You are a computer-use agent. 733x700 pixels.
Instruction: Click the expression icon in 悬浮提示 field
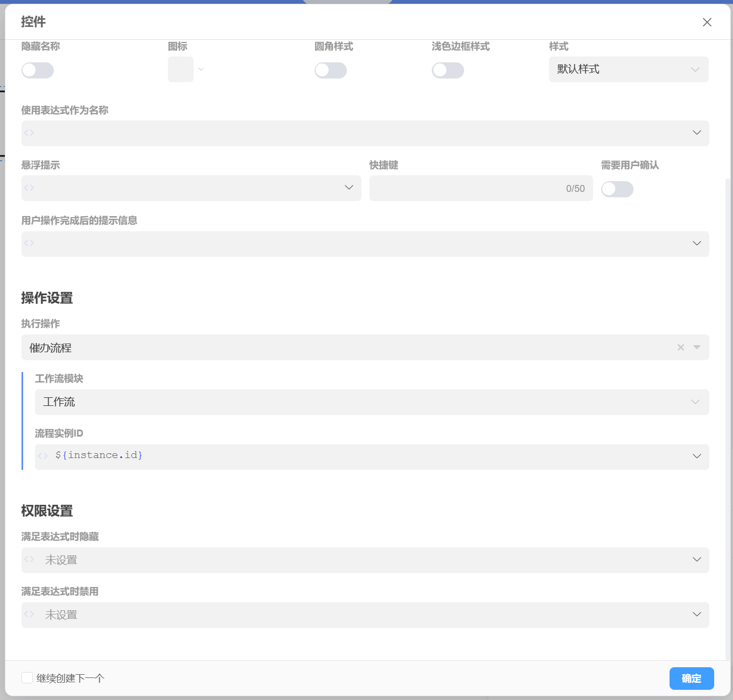click(x=29, y=188)
